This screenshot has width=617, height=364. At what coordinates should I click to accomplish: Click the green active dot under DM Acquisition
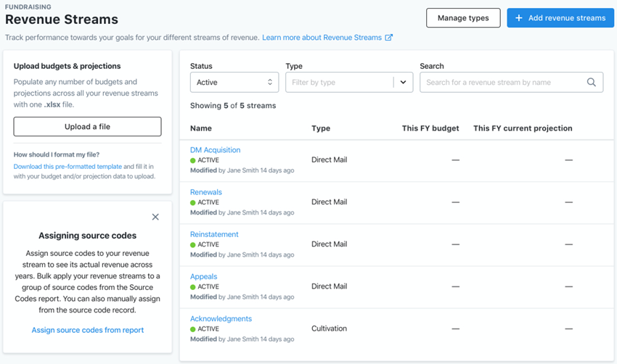pos(193,160)
